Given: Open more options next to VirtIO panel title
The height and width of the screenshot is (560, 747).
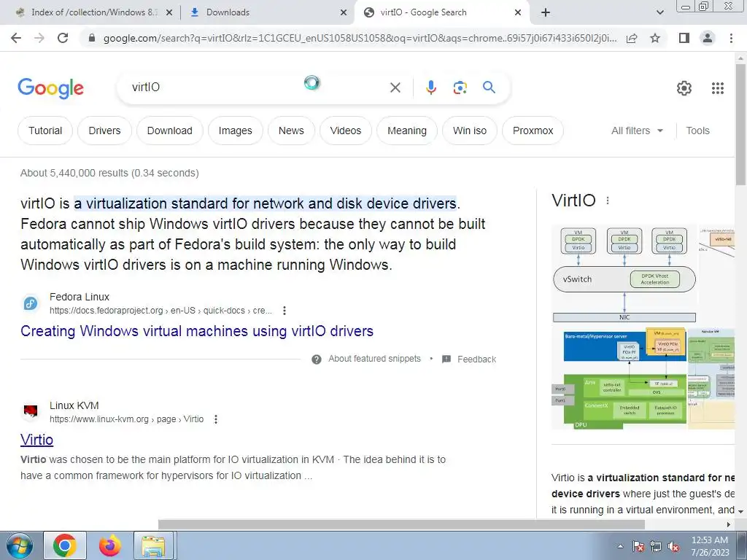Looking at the screenshot, I should (608, 201).
